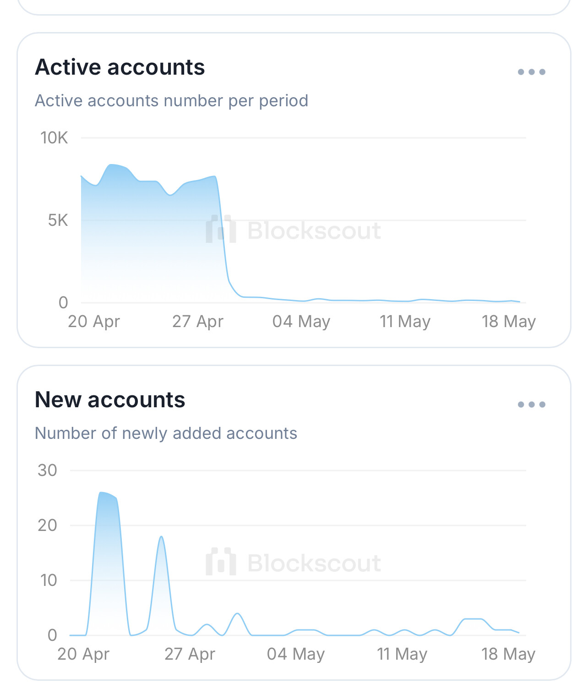Click the 20 y-axis label in New accounts
This screenshot has height=700, width=588.
48,525
